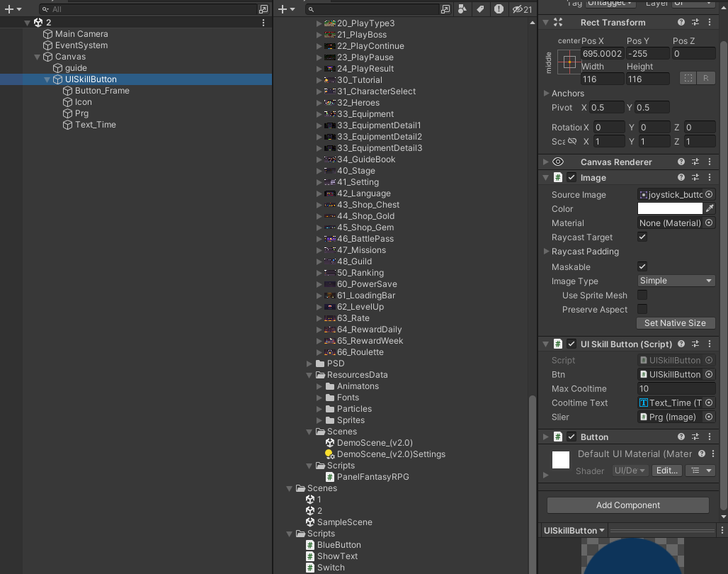Open Button component kebab menu
The width and height of the screenshot is (728, 574).
[x=710, y=437]
